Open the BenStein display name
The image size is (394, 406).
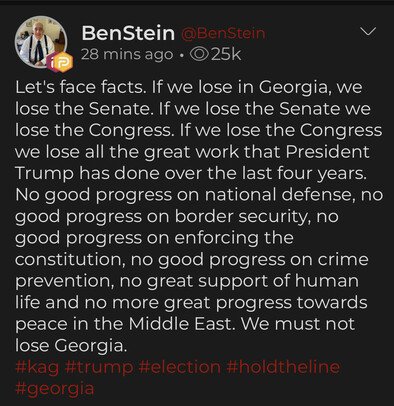(128, 33)
